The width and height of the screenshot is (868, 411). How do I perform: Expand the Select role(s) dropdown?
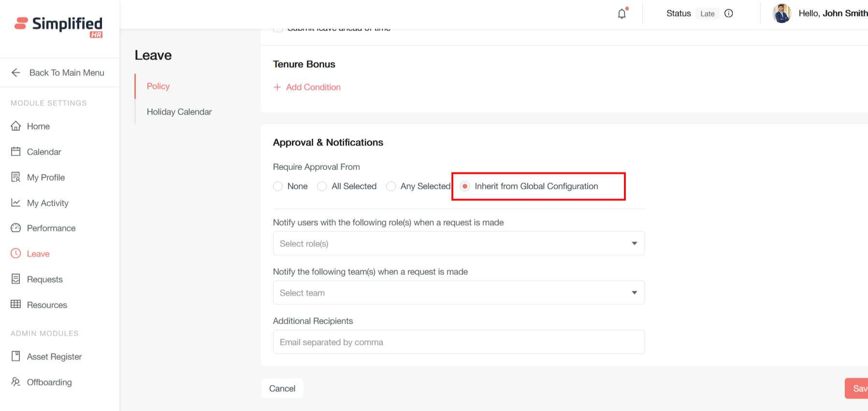[459, 243]
